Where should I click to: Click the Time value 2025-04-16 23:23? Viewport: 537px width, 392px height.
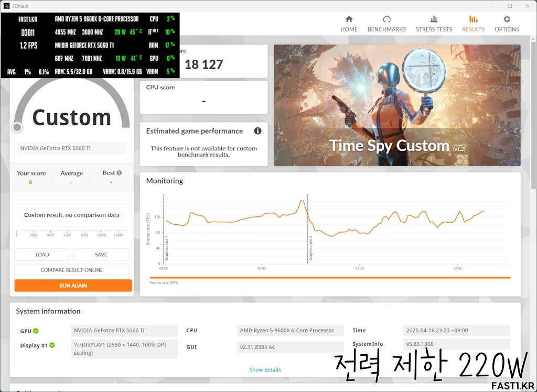(x=457, y=331)
